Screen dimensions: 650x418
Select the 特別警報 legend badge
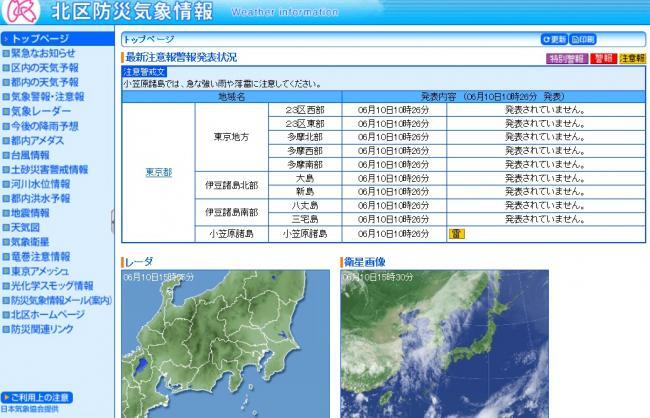point(567,58)
